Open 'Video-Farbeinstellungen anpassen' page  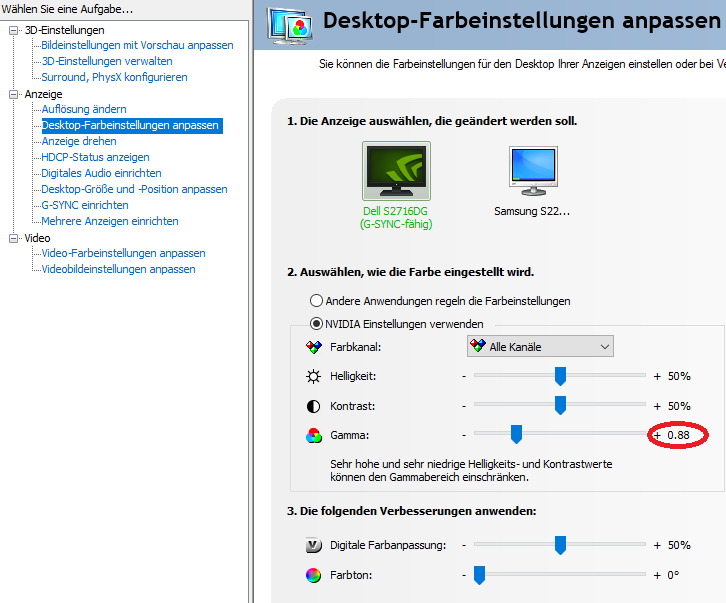coord(123,253)
